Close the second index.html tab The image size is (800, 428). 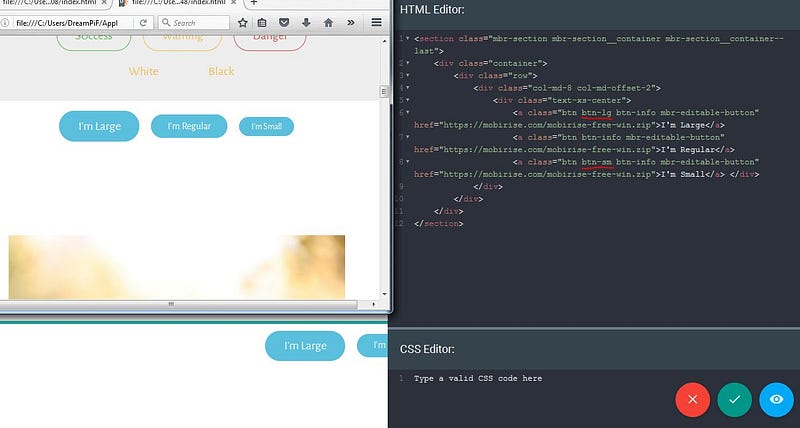(234, 3)
